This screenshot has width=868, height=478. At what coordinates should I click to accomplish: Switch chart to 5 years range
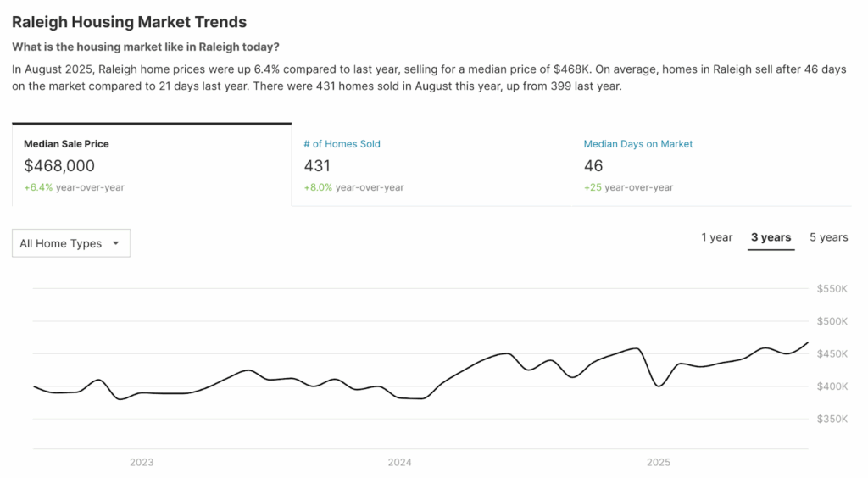point(828,237)
